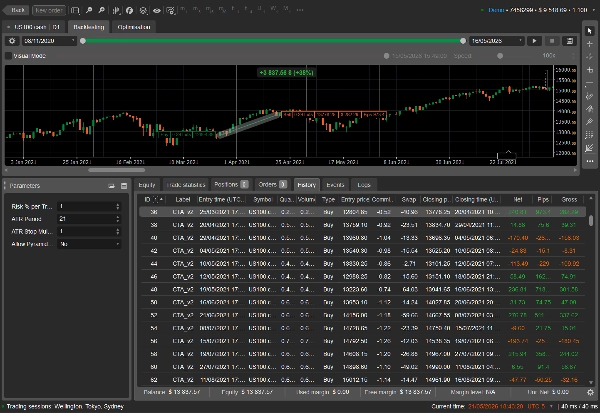Open the chart objects icon
The image size is (600, 413).
[x=143, y=10]
